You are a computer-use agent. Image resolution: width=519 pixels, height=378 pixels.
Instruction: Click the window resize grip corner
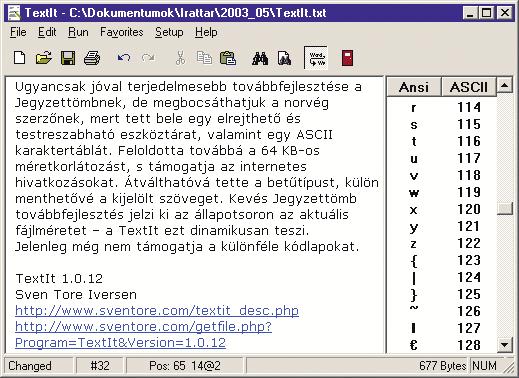click(508, 367)
